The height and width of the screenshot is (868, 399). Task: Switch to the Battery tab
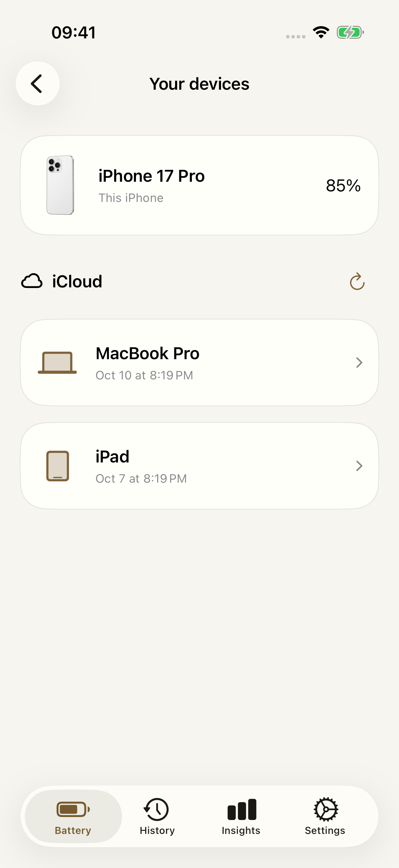73,816
